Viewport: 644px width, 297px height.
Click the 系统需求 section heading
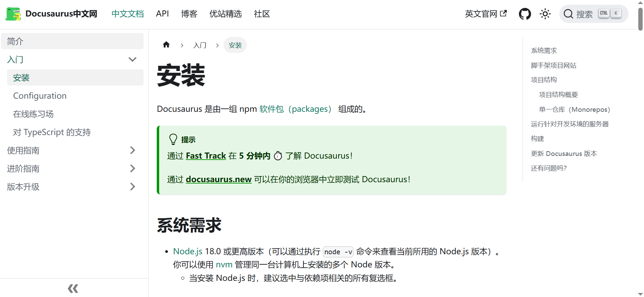point(189,225)
